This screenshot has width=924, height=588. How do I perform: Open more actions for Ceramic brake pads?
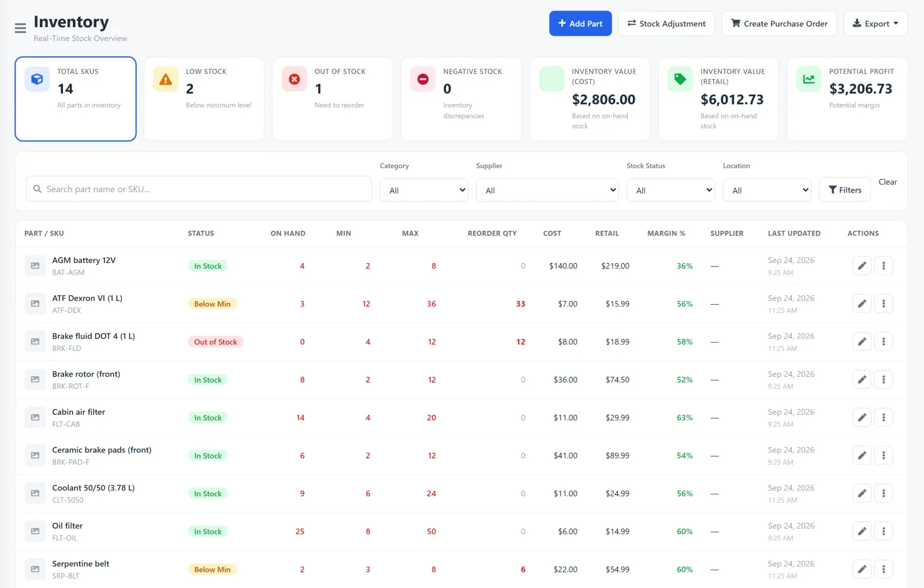click(x=884, y=455)
